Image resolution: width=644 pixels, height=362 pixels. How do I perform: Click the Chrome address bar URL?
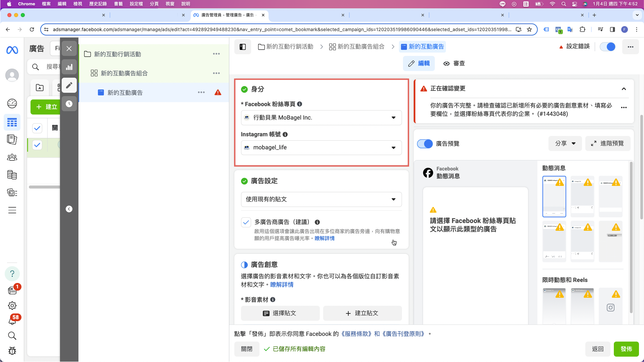(282, 29)
